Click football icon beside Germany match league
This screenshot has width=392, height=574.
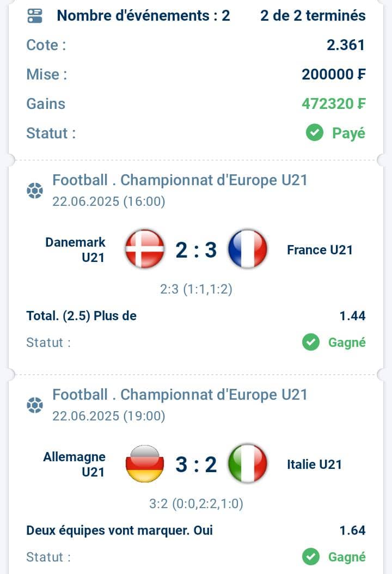[35, 405]
